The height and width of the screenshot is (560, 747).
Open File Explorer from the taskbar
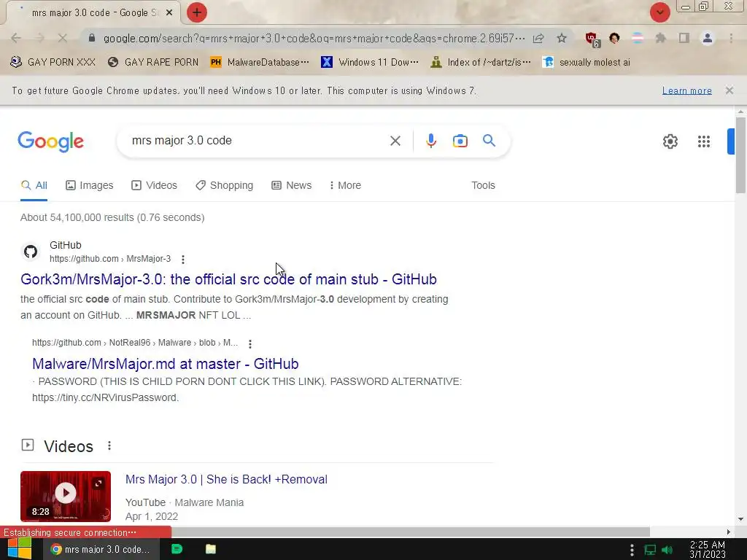211,549
